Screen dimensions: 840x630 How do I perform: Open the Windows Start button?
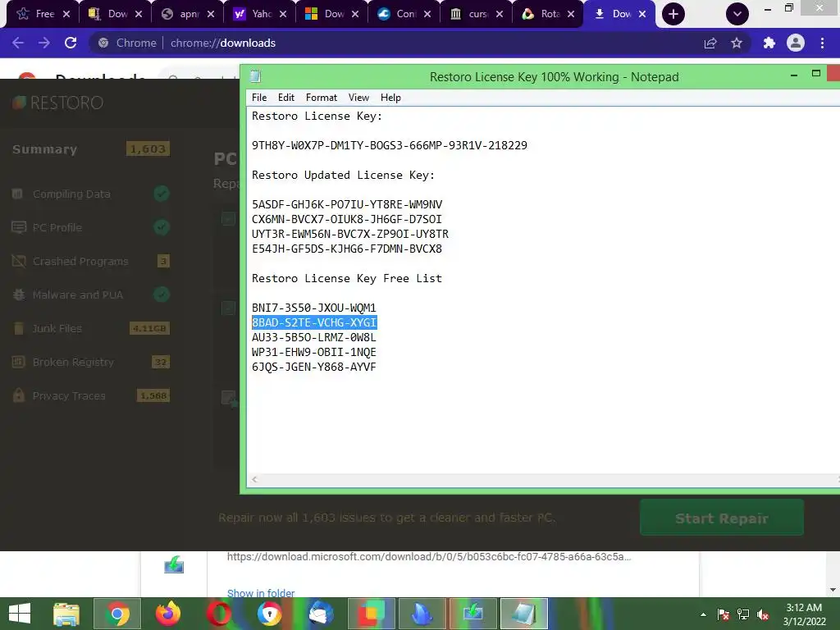(20, 614)
